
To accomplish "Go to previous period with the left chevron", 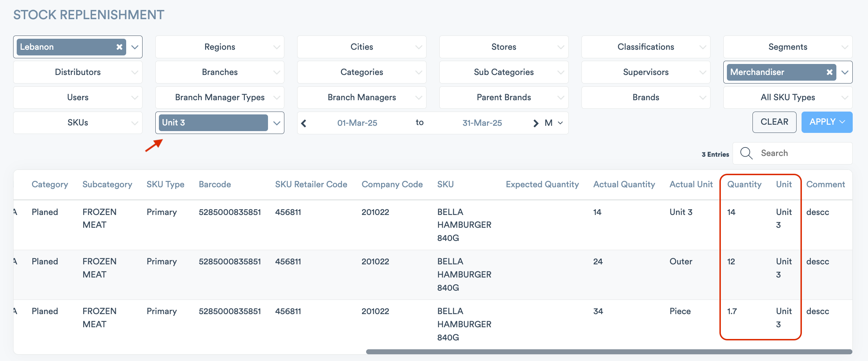I will click(x=304, y=123).
